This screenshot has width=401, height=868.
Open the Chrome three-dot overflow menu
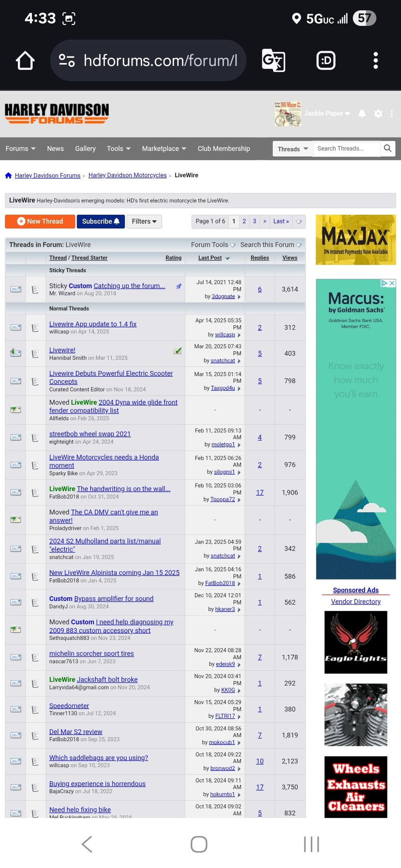click(x=375, y=61)
